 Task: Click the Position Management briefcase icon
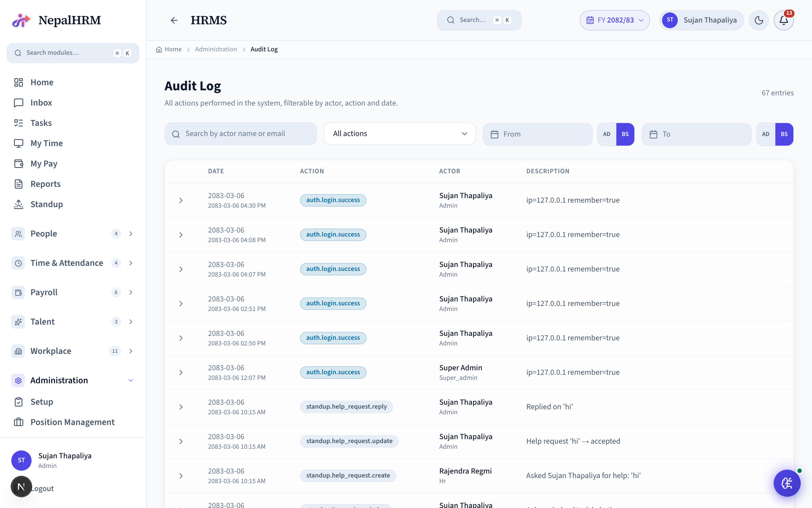[18, 422]
